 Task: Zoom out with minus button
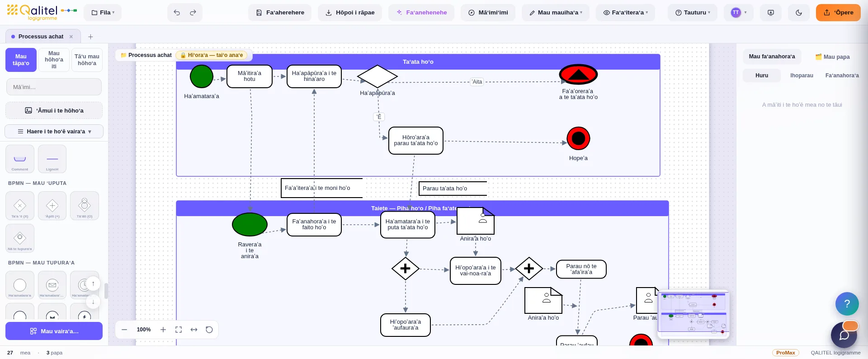[124, 330]
